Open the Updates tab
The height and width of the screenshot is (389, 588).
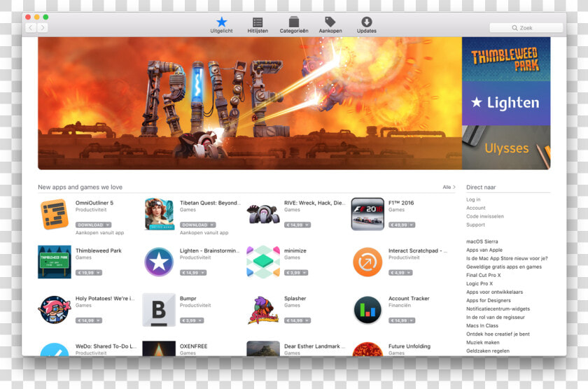tap(366, 25)
